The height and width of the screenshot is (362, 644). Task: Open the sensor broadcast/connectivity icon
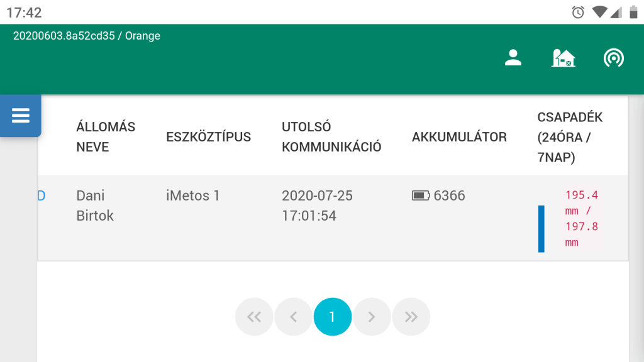[613, 58]
